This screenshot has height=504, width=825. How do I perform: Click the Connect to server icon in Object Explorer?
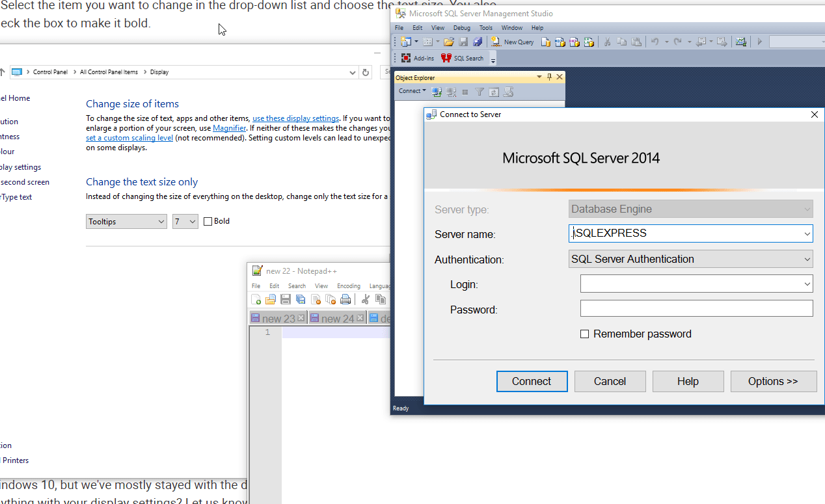coord(437,92)
